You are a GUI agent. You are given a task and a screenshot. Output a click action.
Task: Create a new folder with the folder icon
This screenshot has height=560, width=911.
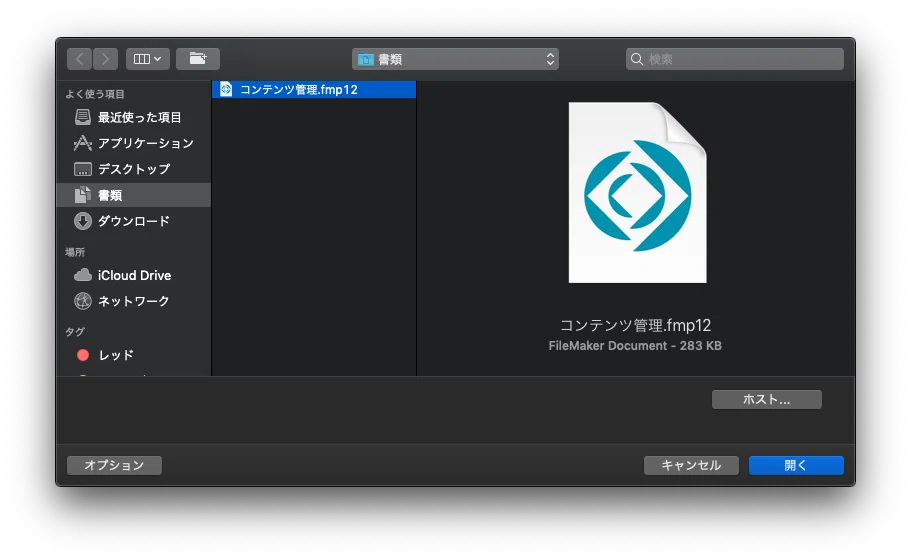click(198, 59)
